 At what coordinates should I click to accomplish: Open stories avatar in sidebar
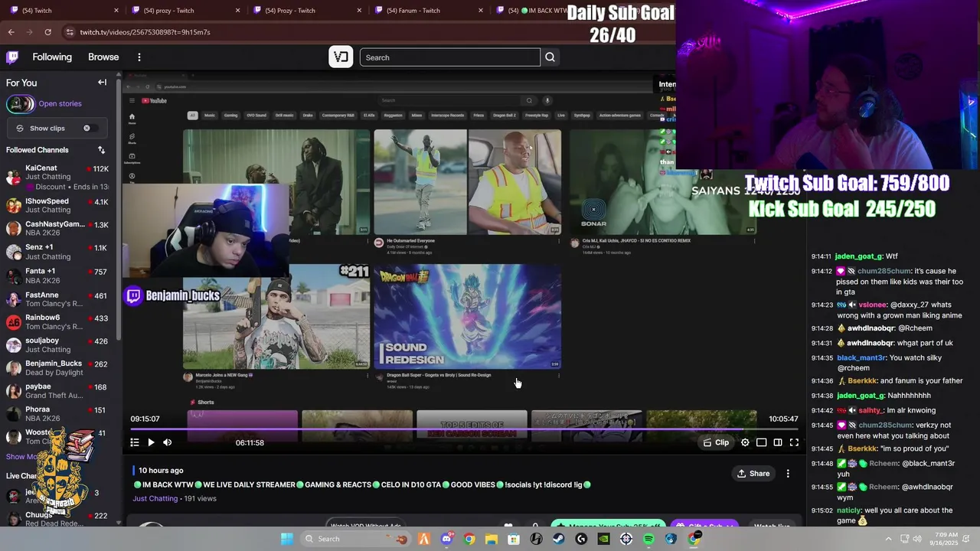(20, 104)
